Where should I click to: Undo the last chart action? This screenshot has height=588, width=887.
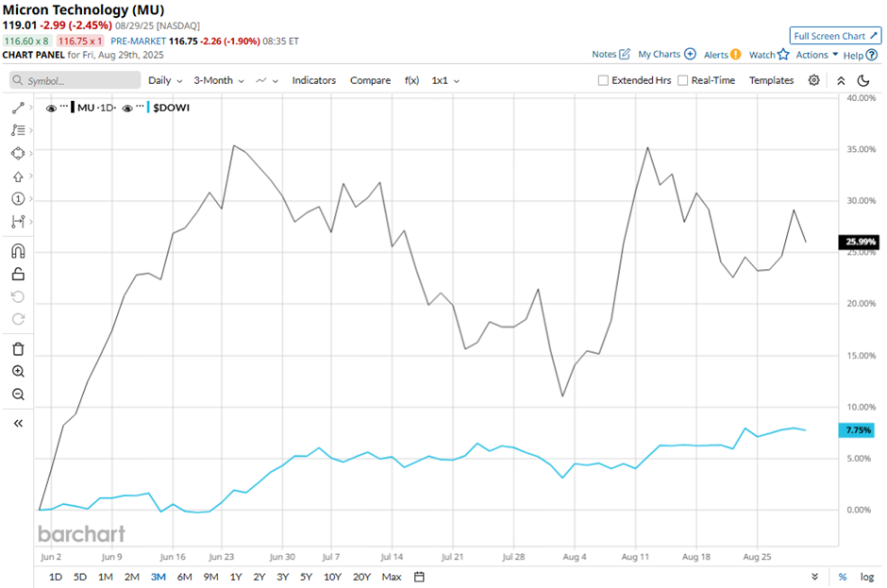pyautogui.click(x=18, y=296)
